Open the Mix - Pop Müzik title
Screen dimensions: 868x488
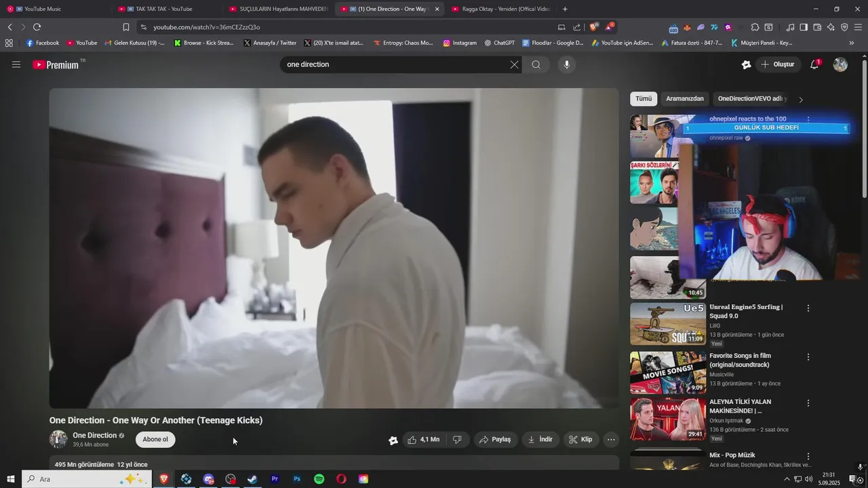click(x=732, y=455)
